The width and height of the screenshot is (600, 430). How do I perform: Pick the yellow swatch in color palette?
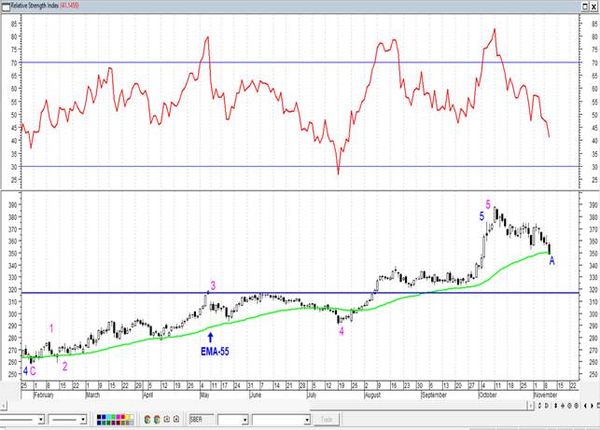coord(128,416)
